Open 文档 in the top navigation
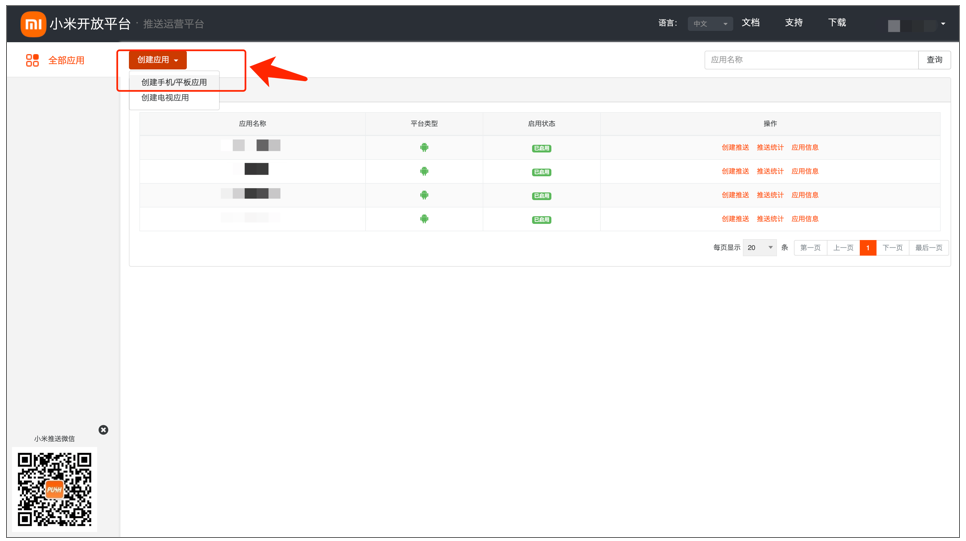This screenshot has width=966, height=541. tap(751, 23)
